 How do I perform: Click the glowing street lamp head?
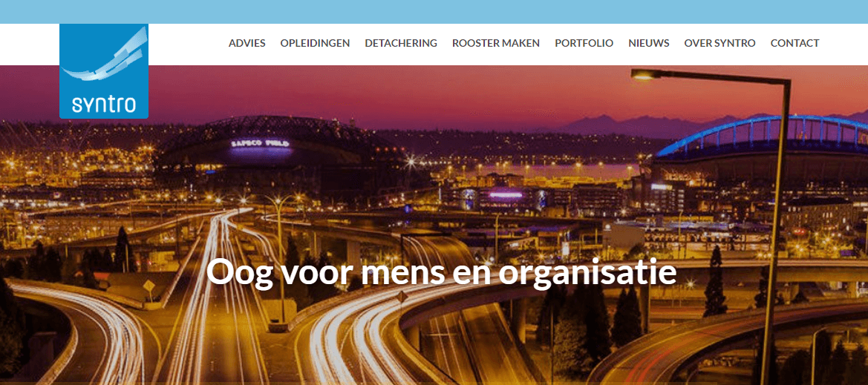[x=643, y=75]
